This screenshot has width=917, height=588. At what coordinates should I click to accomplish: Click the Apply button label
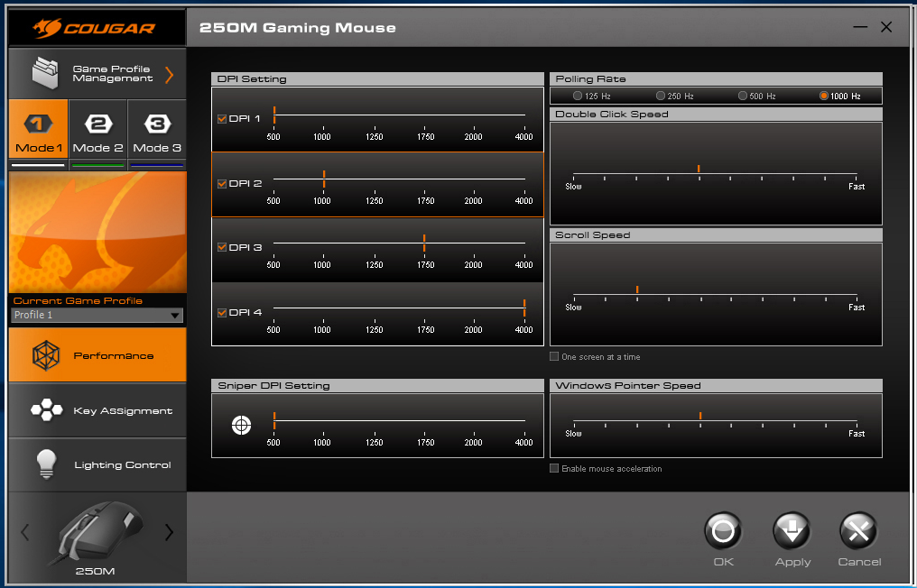tap(793, 562)
